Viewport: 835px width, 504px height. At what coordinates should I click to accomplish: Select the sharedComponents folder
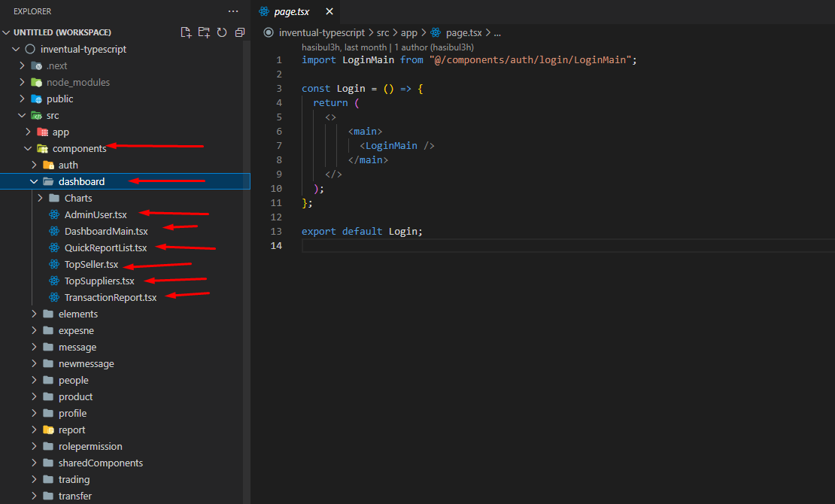tap(101, 463)
